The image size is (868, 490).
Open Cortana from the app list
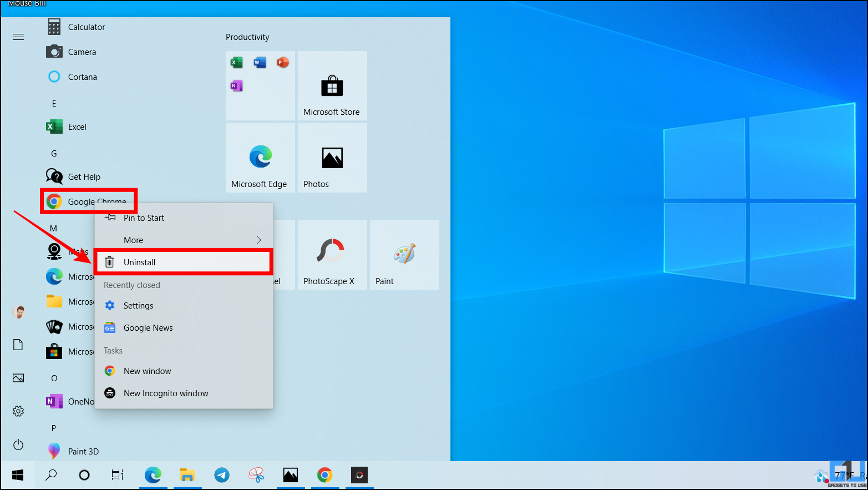point(72,77)
